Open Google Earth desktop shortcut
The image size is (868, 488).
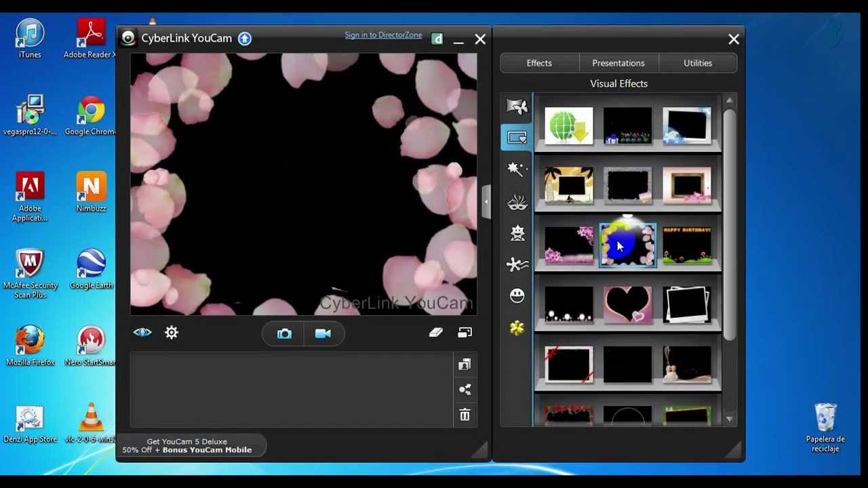click(x=91, y=269)
